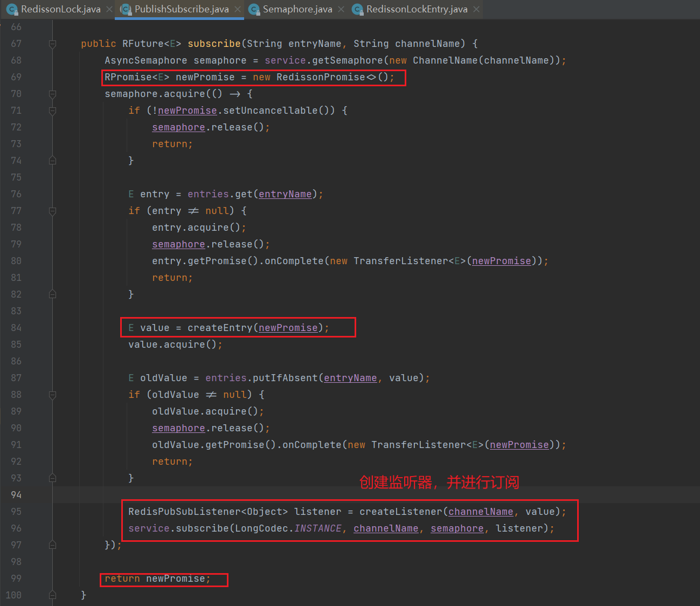Switch to the Semaphore.java tab
700x606 pixels.
click(297, 9)
